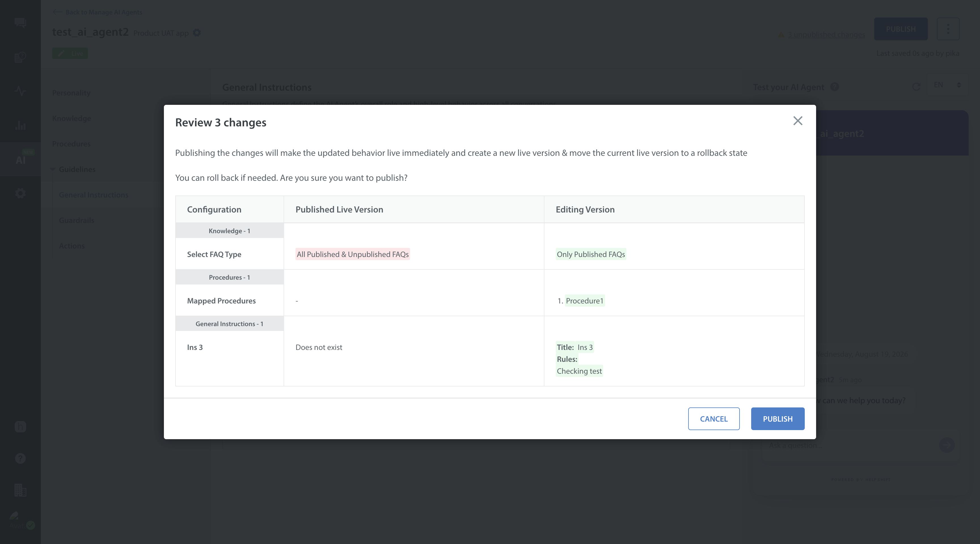Viewport: 980px width, 544px height.
Task: Click the 'Procedures - 1' group header
Action: coord(229,277)
